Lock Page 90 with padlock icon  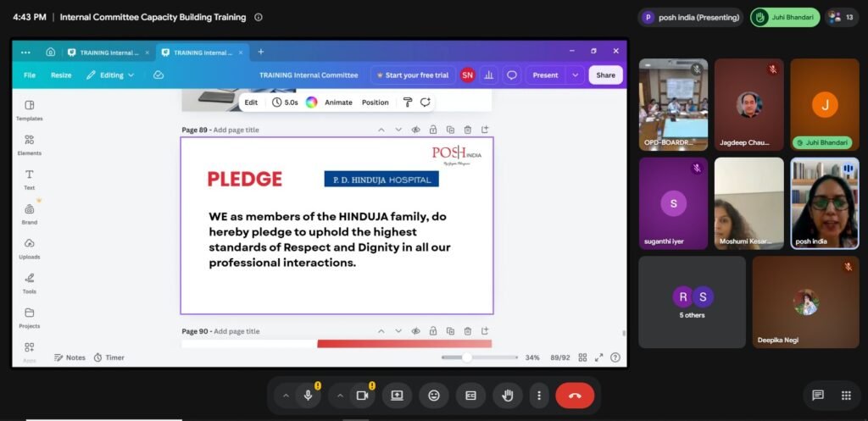click(x=433, y=331)
